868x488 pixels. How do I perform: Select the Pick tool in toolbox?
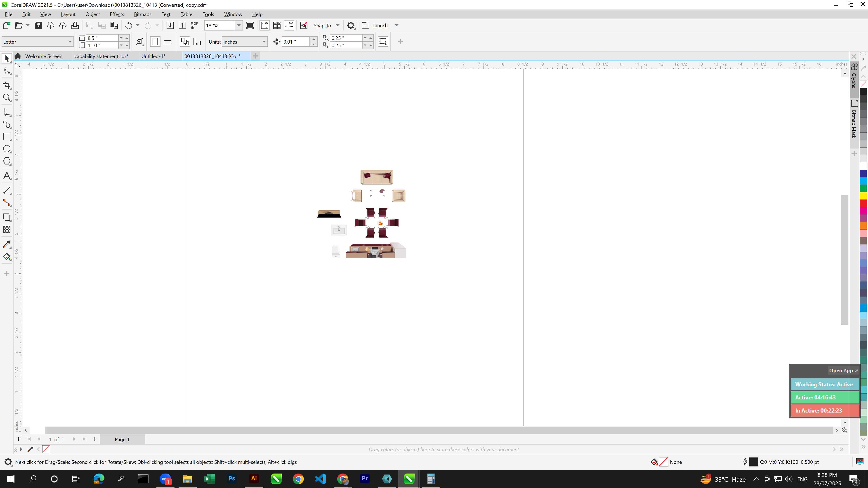click(7, 58)
